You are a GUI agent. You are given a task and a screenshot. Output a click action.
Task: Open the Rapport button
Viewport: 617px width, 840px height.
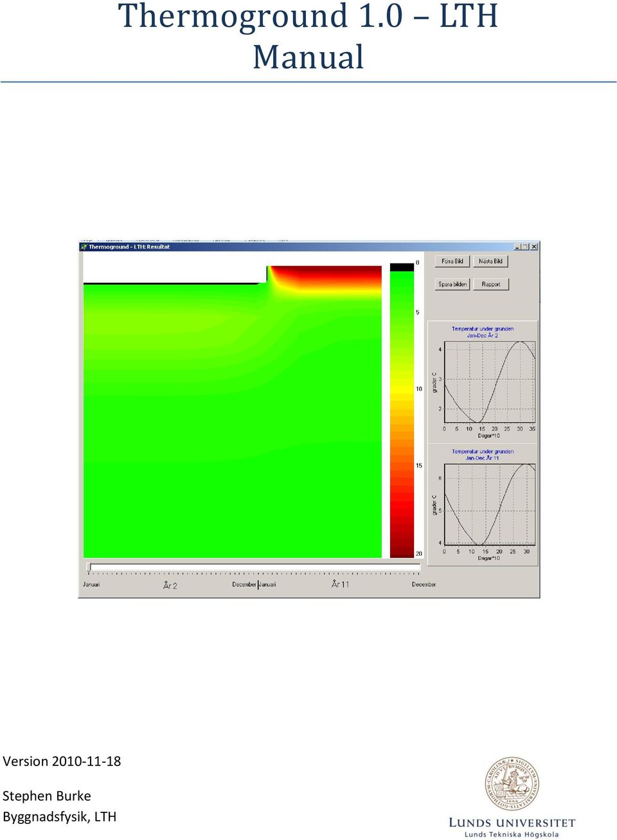(491, 284)
